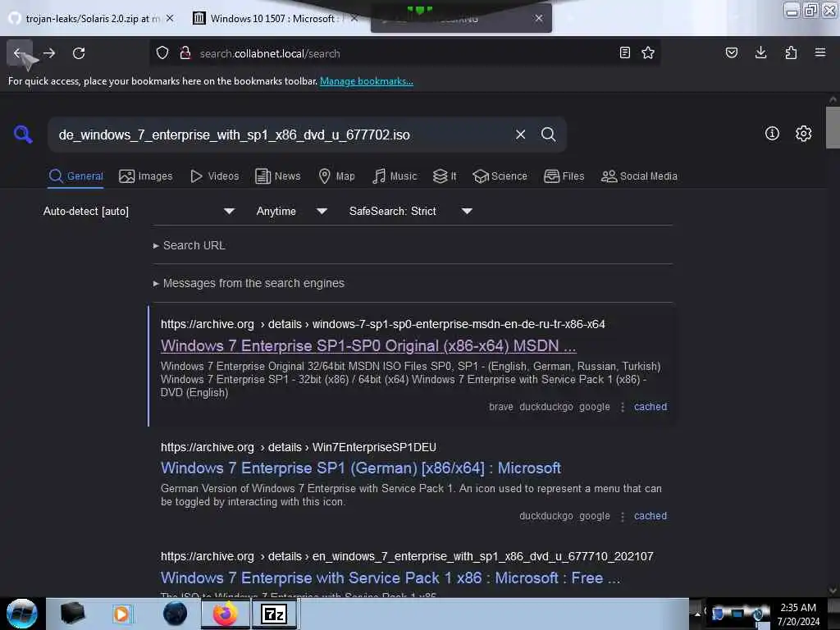Close the third browser tab

pyautogui.click(x=538, y=18)
